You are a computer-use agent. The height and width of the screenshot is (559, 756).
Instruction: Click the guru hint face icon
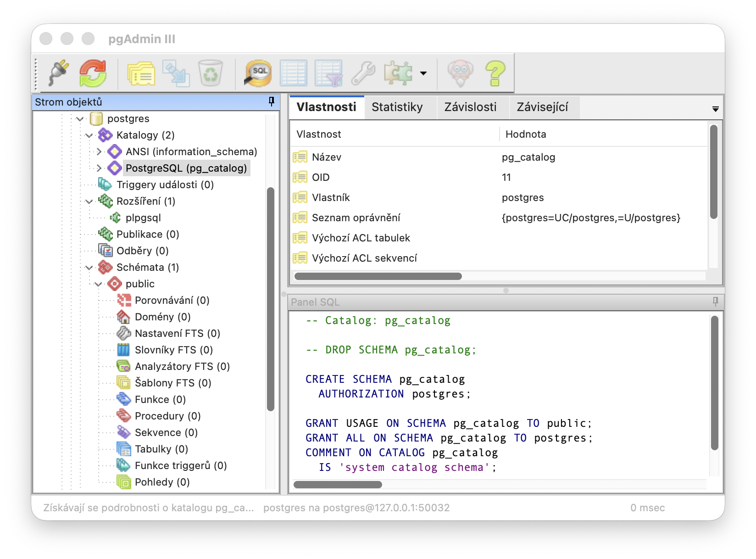coord(460,73)
